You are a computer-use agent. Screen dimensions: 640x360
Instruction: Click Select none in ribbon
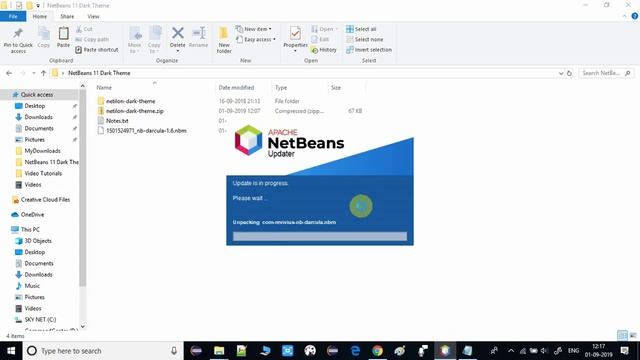click(364, 39)
